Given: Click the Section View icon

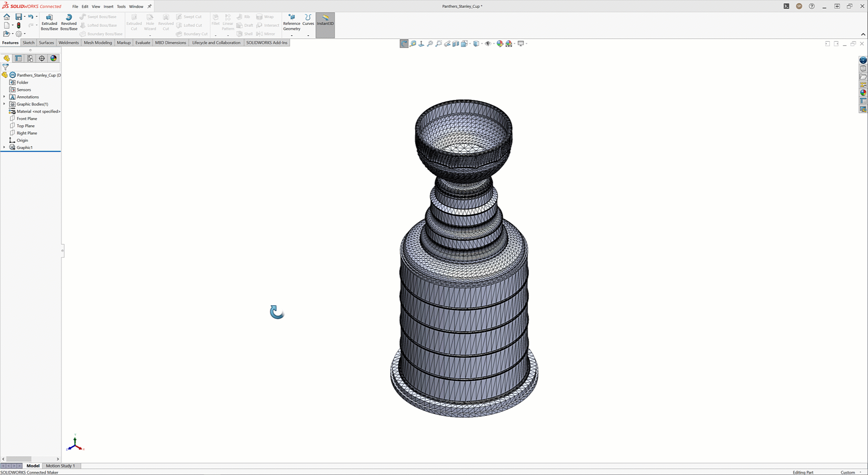Looking at the screenshot, I should 456,44.
